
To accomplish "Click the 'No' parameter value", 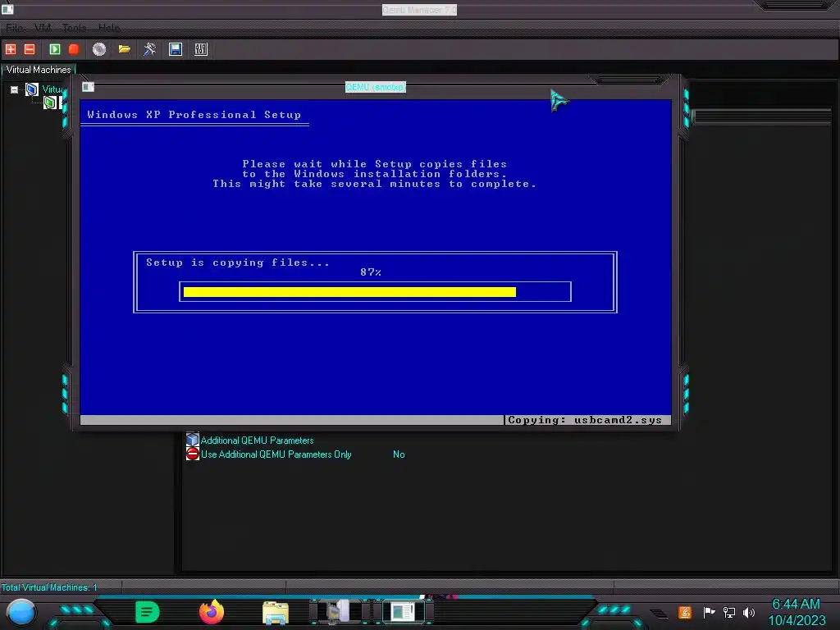I will pos(399,454).
